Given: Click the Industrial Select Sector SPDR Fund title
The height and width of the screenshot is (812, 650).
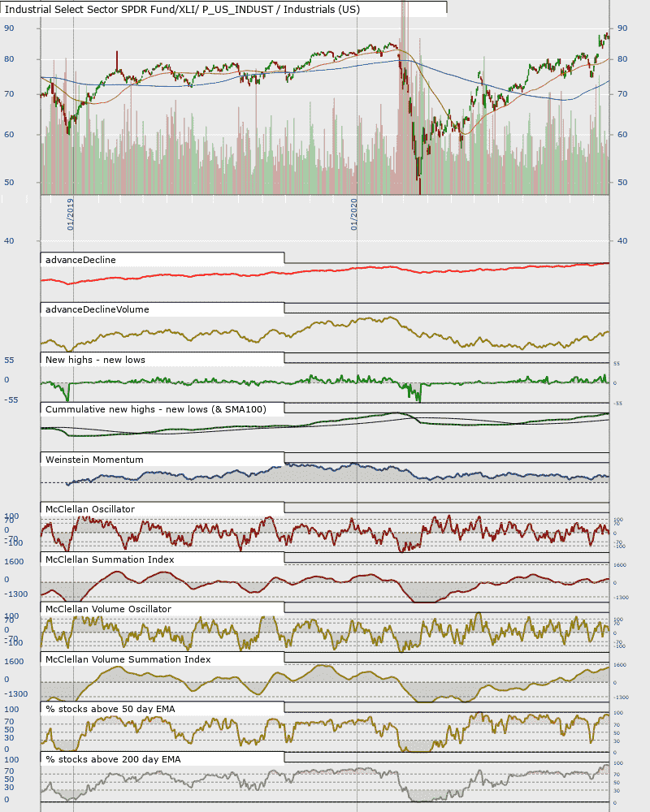Looking at the screenshot, I should tap(182, 9).
